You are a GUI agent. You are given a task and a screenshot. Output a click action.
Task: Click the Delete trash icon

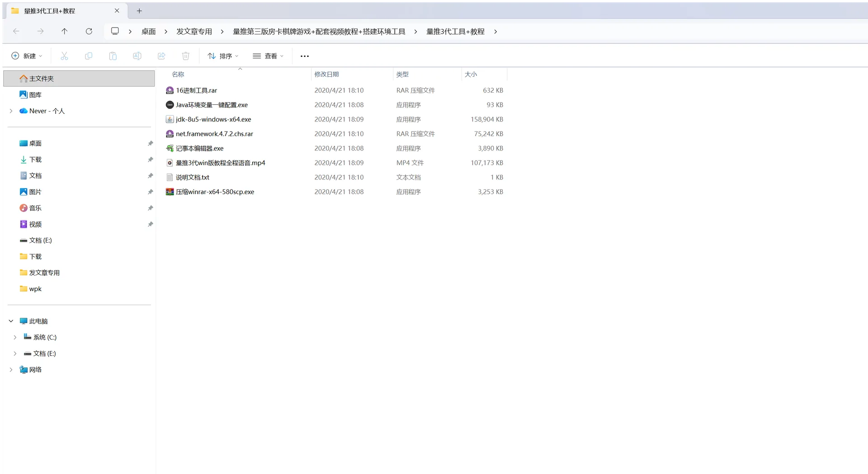186,56
